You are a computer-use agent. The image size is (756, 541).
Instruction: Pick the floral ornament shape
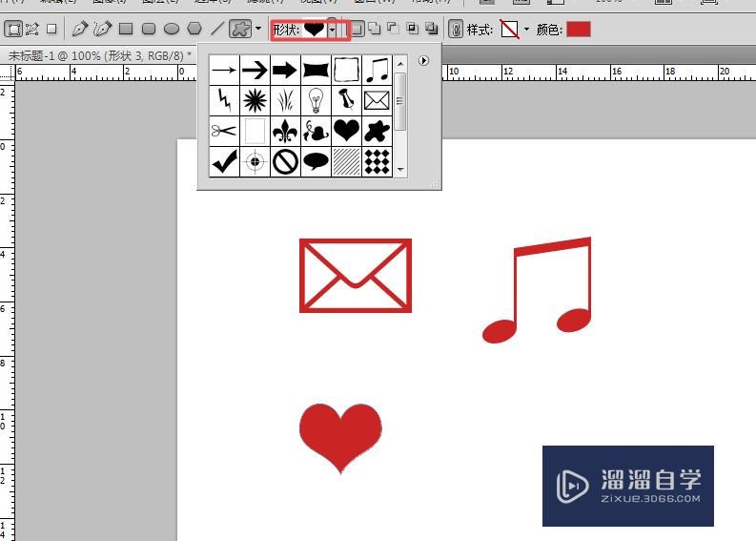click(316, 131)
